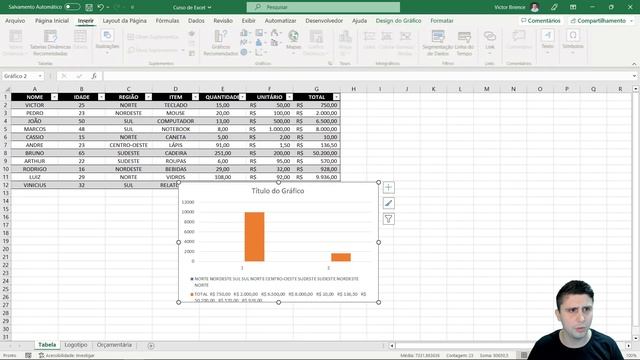This screenshot has height=360, width=640.
Task: Click the Comentários button
Action: click(540, 20)
